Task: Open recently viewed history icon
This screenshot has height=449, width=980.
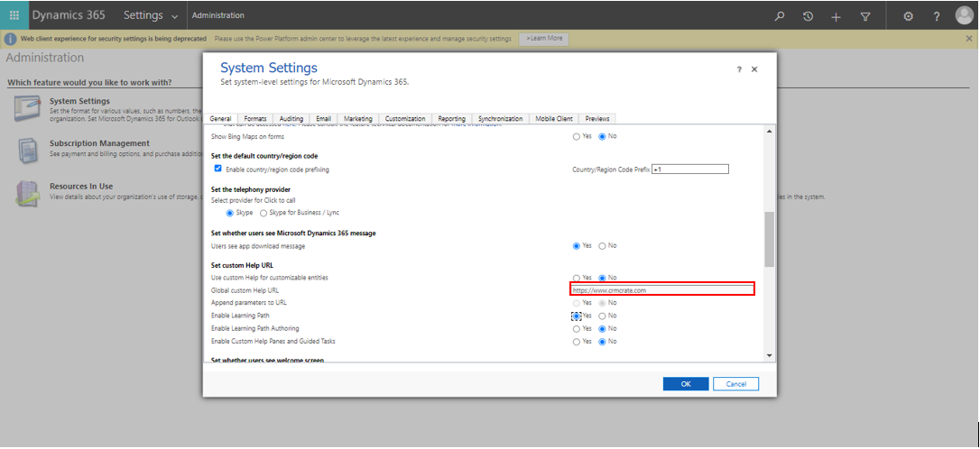Action: coord(808,16)
